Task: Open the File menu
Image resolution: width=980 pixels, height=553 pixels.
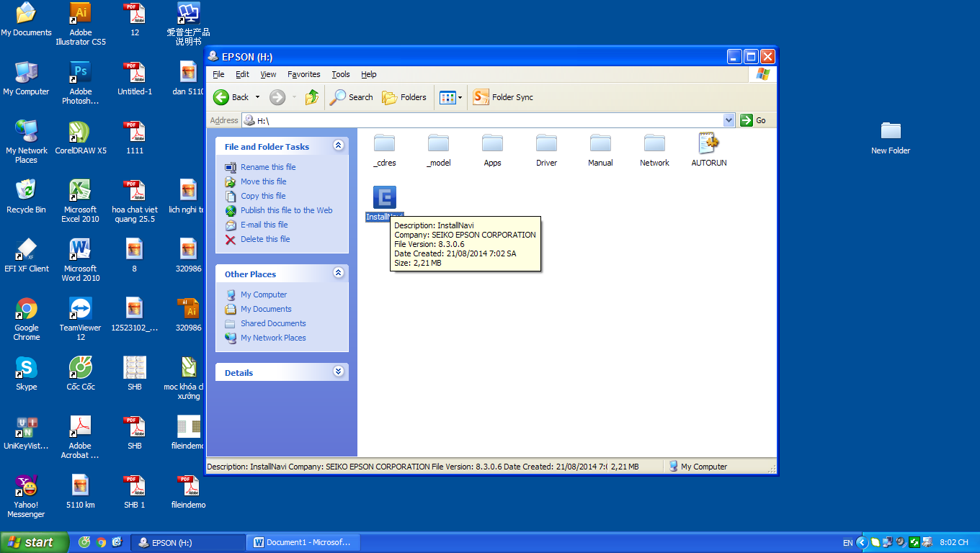Action: [x=218, y=74]
